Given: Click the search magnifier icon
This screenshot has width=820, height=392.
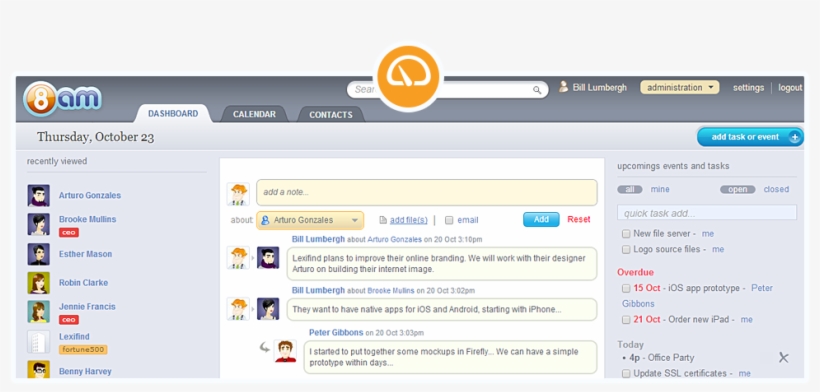Looking at the screenshot, I should pyautogui.click(x=537, y=90).
